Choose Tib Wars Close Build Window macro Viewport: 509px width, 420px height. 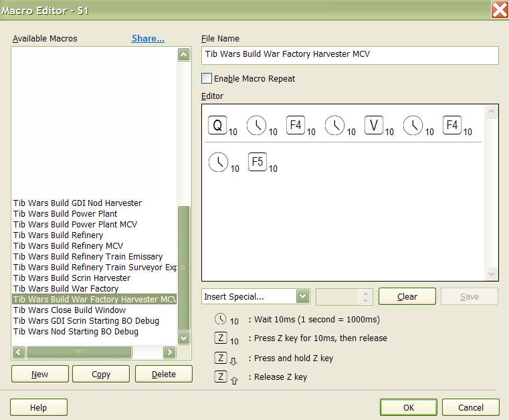pyautogui.click(x=69, y=310)
